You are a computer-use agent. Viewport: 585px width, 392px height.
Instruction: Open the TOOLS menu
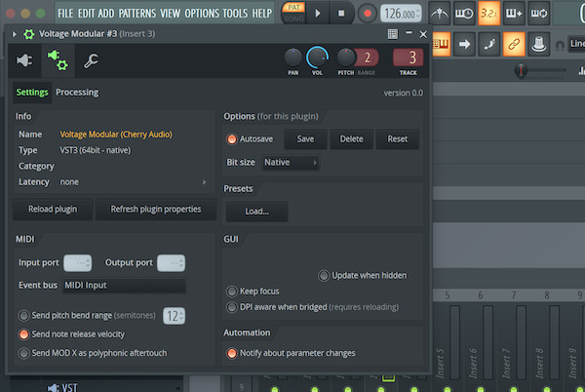(x=235, y=14)
